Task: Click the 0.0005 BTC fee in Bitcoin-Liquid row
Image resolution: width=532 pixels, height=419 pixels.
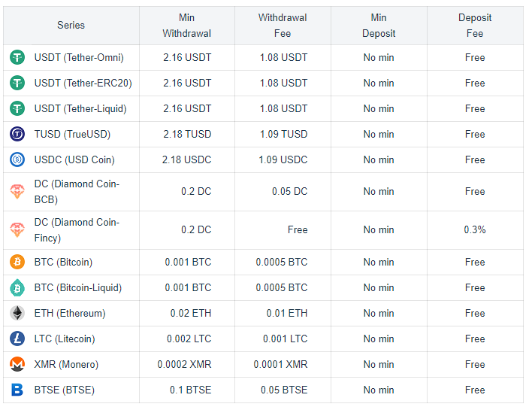Action: pyautogui.click(x=282, y=287)
